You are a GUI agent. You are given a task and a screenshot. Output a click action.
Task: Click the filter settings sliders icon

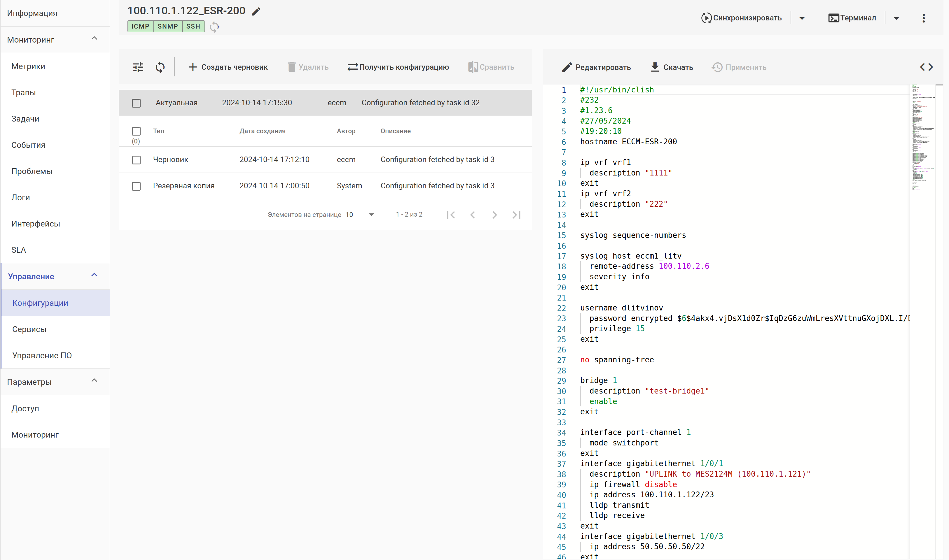coord(138,67)
